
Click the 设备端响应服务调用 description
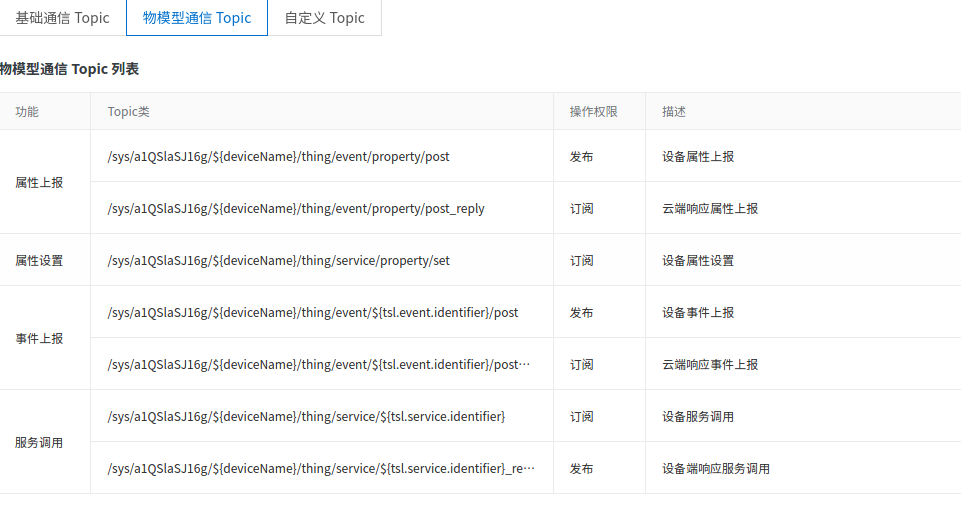tap(716, 469)
